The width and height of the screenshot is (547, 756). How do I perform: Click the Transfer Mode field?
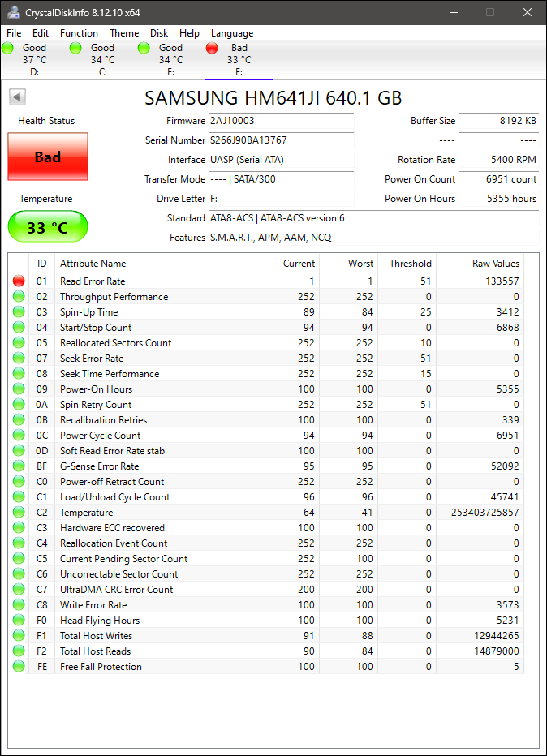[x=282, y=179]
